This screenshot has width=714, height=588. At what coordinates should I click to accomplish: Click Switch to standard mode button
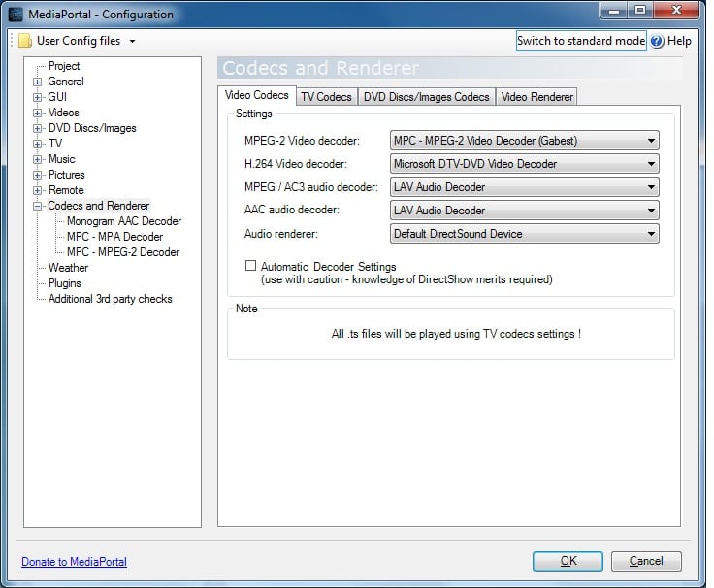(580, 41)
